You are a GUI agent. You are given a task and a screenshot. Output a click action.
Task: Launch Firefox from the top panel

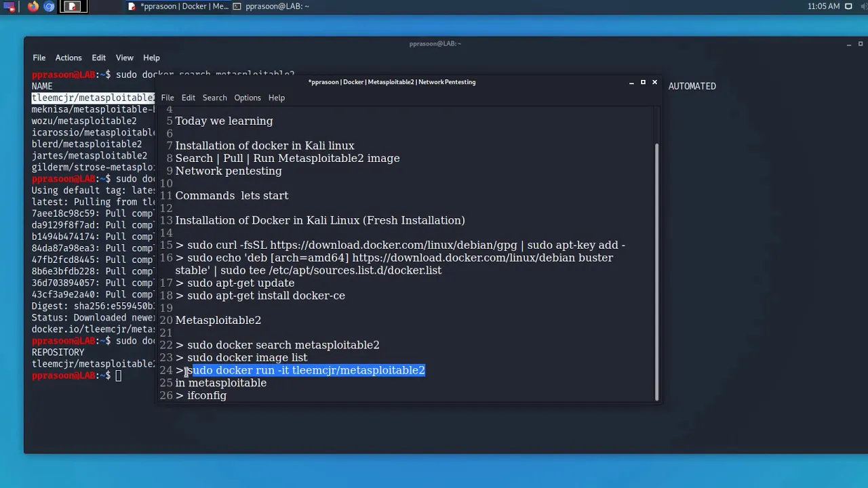pos(33,6)
